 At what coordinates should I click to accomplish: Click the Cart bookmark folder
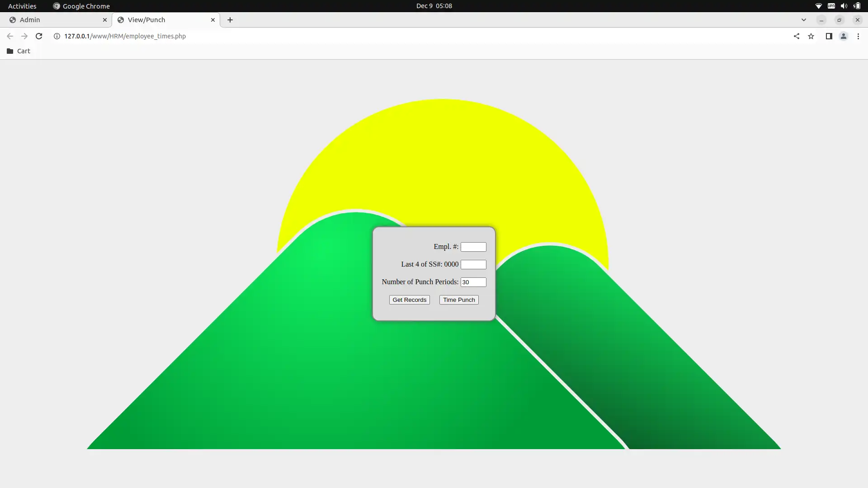point(19,51)
